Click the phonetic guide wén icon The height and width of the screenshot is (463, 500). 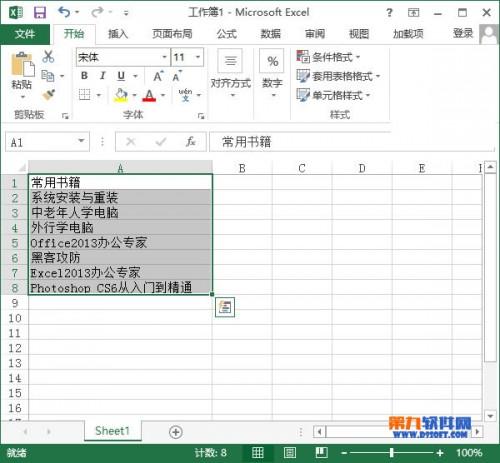(x=185, y=95)
